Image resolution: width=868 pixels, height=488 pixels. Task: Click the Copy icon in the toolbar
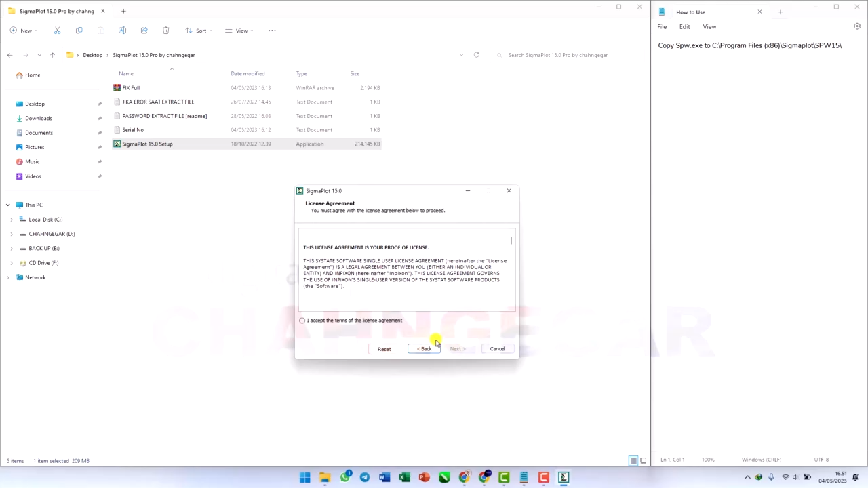click(x=79, y=30)
